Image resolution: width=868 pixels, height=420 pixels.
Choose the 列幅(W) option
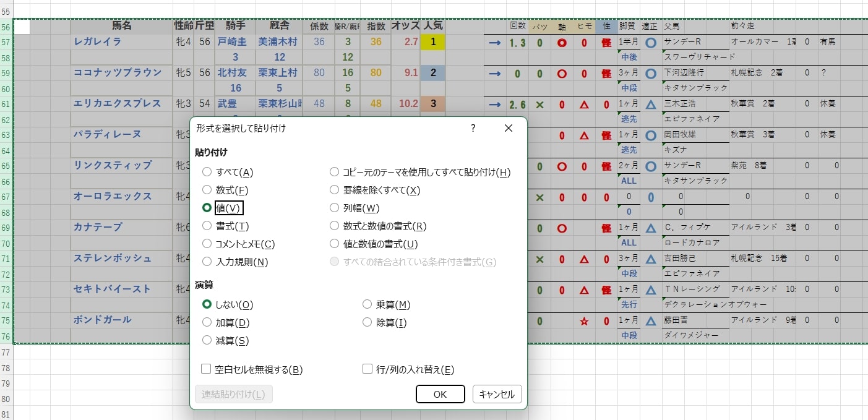click(x=335, y=208)
